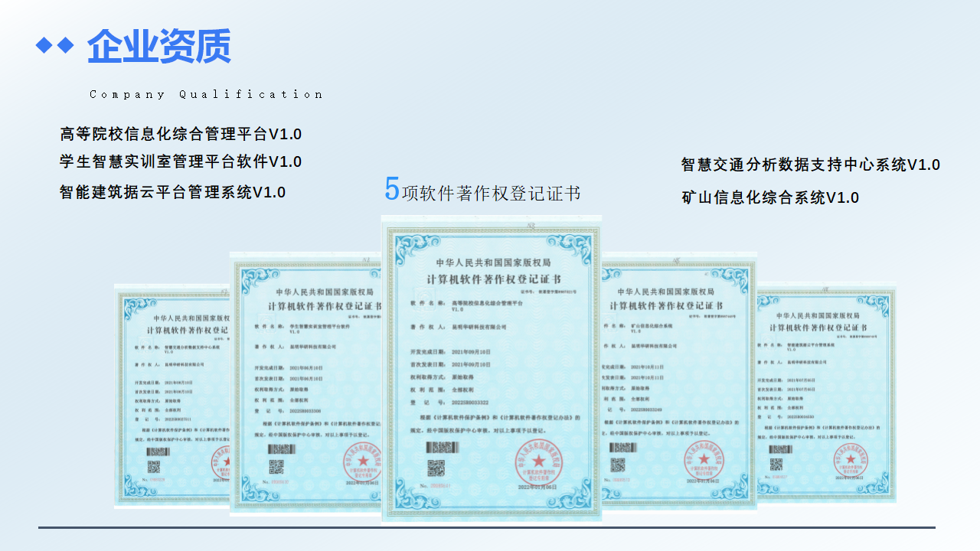Click the 学生智慧实训室管理平台软件V1.0 text line
Image resolution: width=980 pixels, height=551 pixels.
coord(181,162)
